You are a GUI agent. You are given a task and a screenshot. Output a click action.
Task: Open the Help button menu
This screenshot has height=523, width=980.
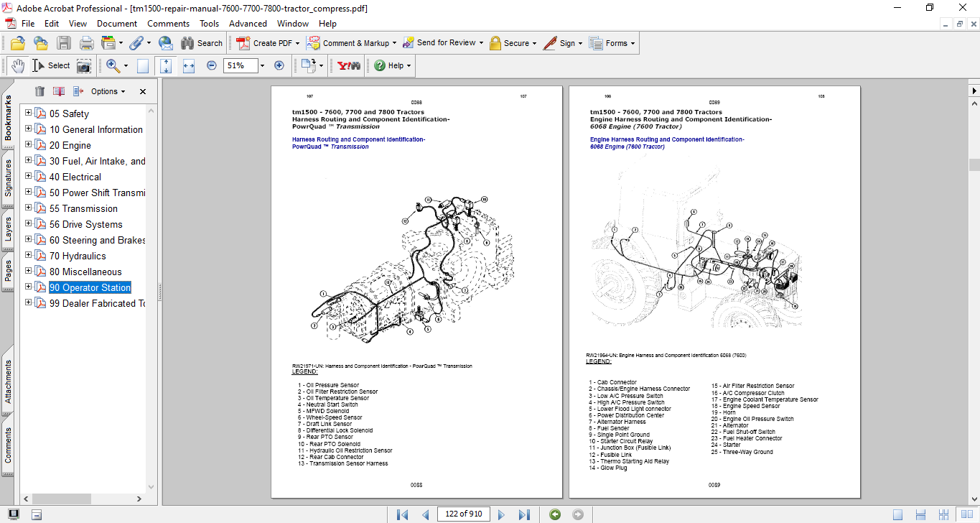[391, 65]
